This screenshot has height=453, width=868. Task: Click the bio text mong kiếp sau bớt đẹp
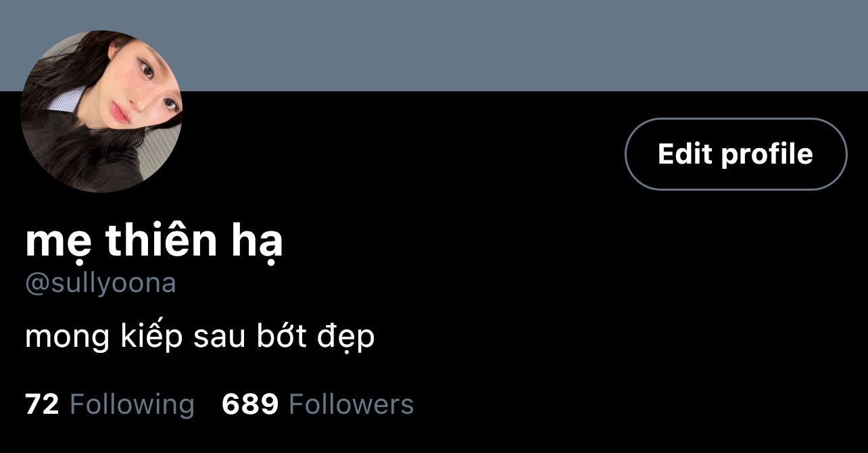(x=200, y=336)
